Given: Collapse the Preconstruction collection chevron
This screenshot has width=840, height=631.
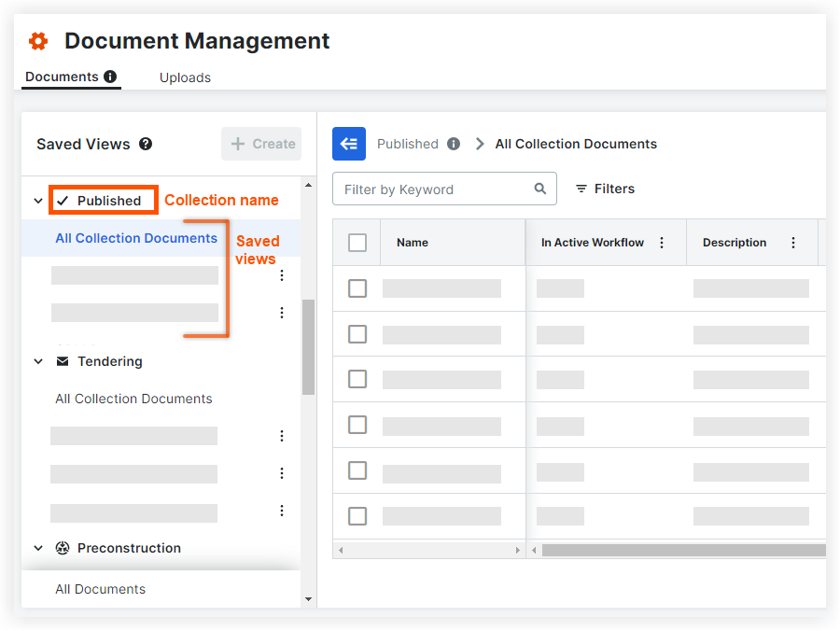Looking at the screenshot, I should point(38,548).
